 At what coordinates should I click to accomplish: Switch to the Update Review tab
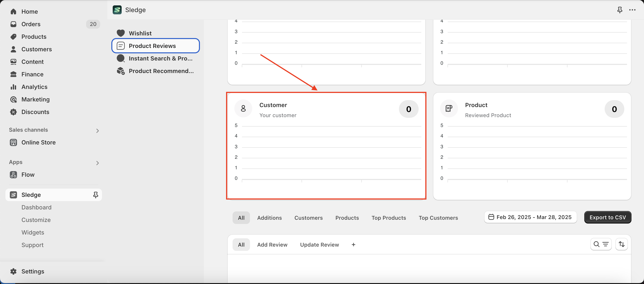coord(319,244)
